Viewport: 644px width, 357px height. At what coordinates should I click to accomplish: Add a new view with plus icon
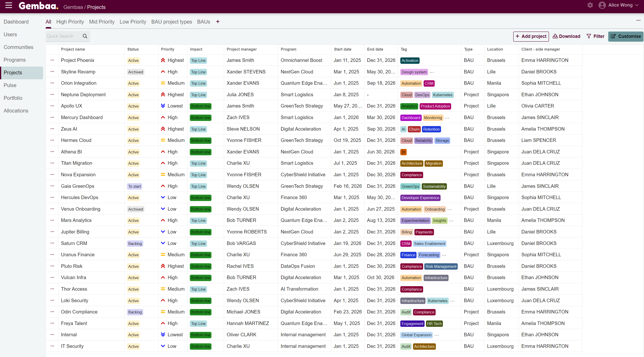[218, 22]
